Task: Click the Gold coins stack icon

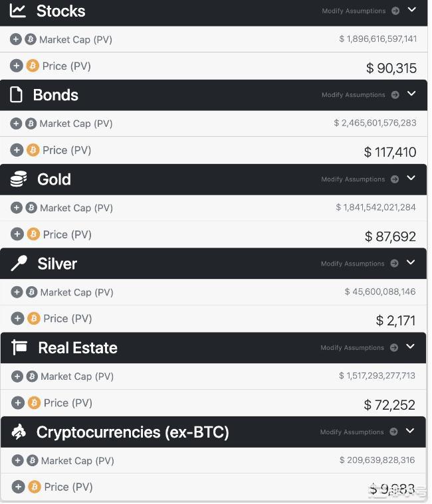Action: 19,179
